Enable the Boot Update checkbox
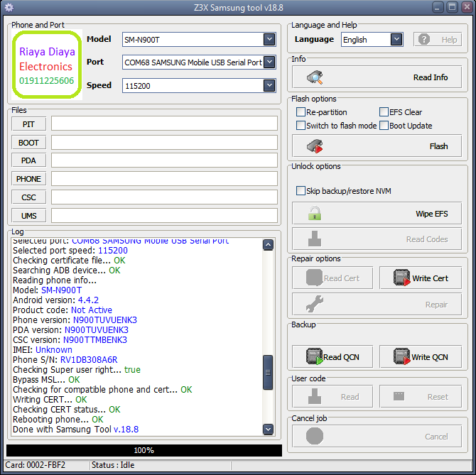 384,125
